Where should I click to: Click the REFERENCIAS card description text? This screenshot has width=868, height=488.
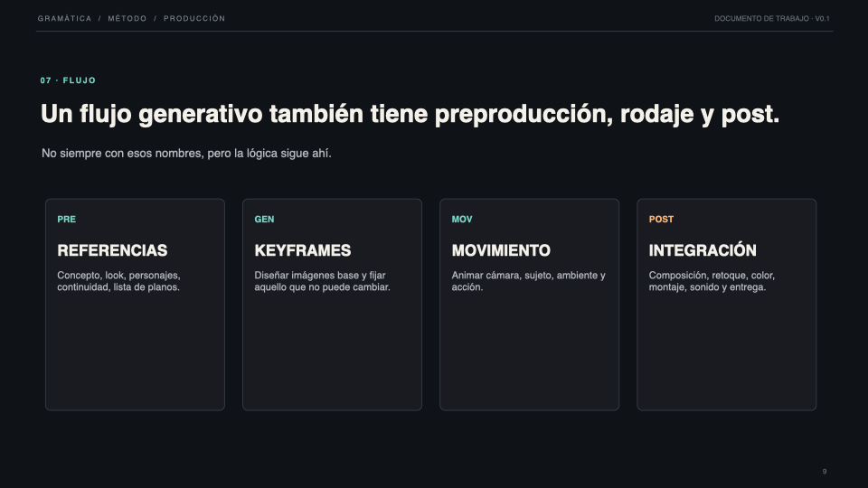tap(119, 281)
